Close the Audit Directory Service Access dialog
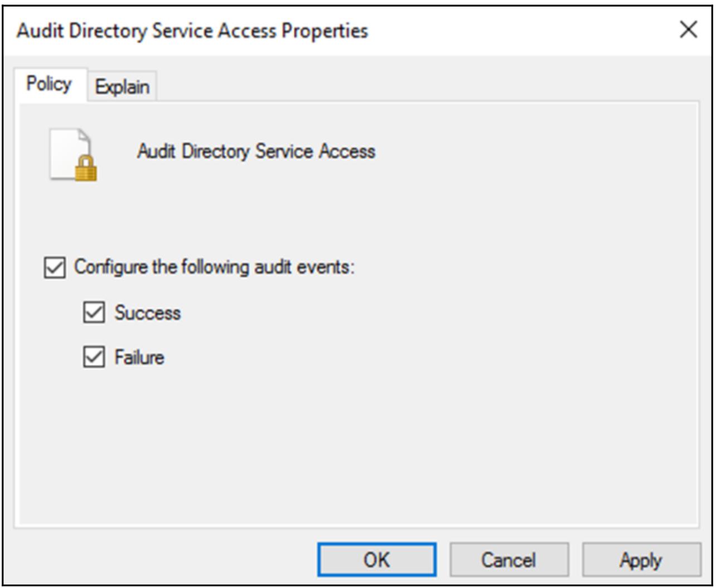Image resolution: width=716 pixels, height=588 pixels. click(689, 30)
